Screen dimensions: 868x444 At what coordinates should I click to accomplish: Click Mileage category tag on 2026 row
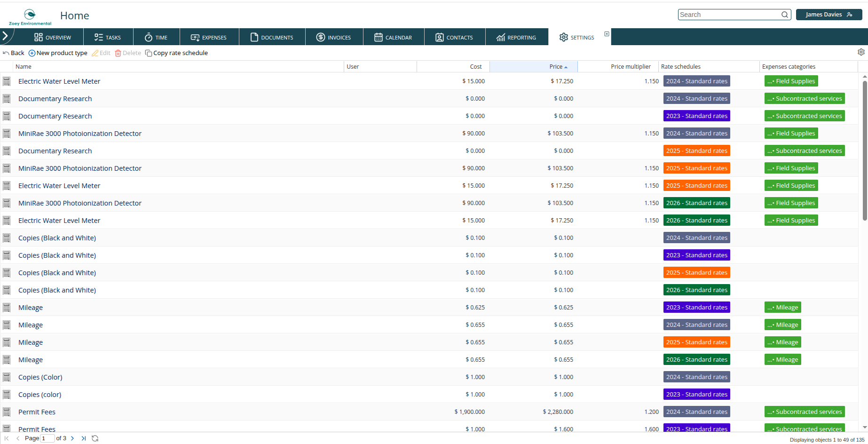click(x=783, y=360)
